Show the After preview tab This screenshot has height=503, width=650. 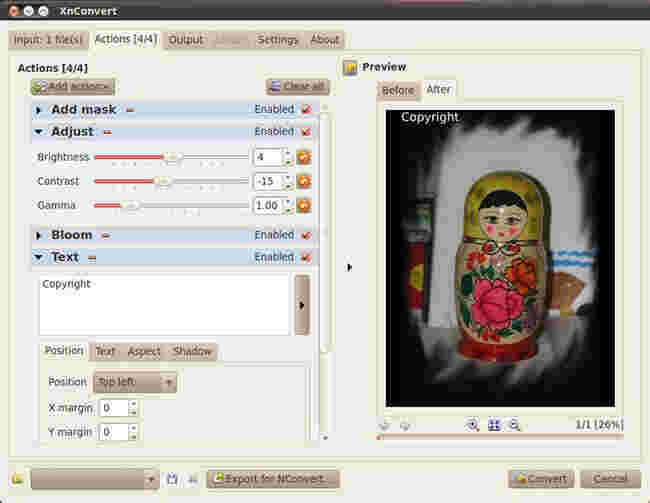439,89
